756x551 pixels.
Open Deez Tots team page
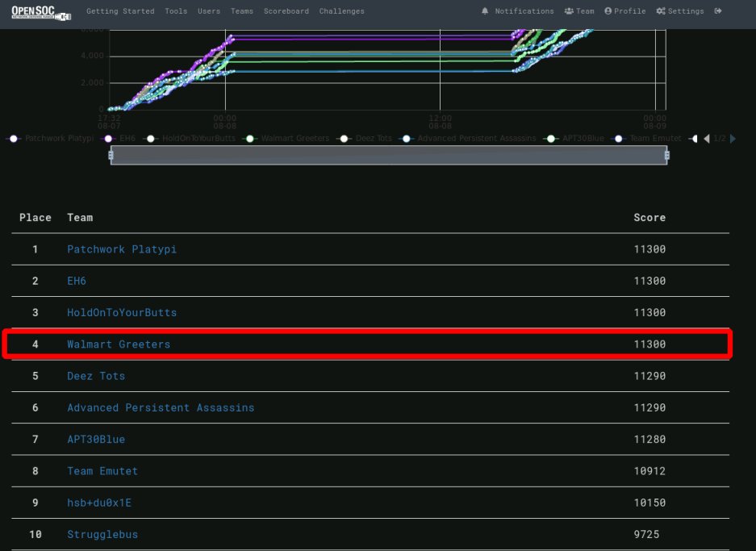(x=96, y=376)
